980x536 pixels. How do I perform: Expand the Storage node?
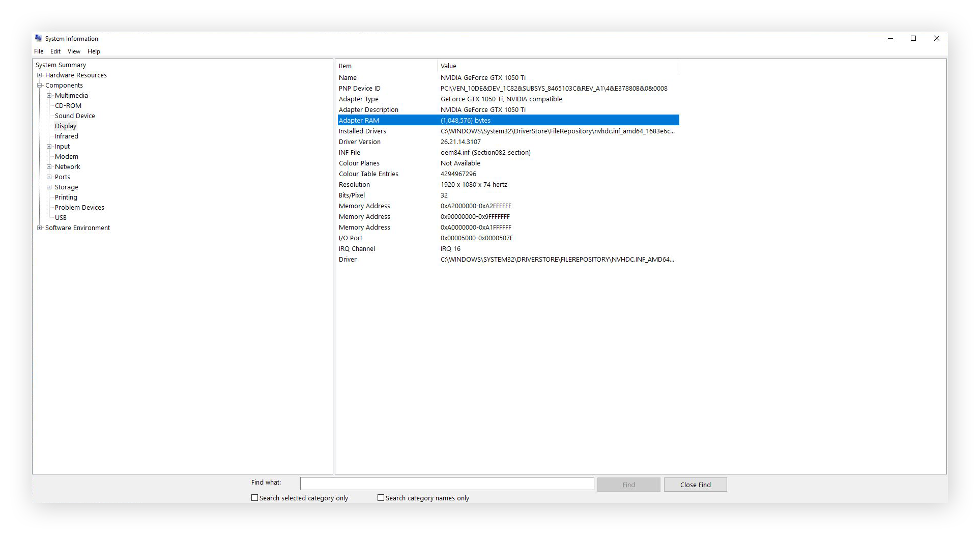coord(50,187)
